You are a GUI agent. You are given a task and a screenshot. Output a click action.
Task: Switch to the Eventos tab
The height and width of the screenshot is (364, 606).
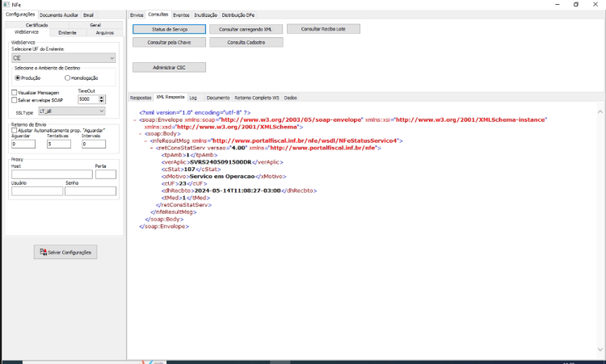tap(181, 15)
